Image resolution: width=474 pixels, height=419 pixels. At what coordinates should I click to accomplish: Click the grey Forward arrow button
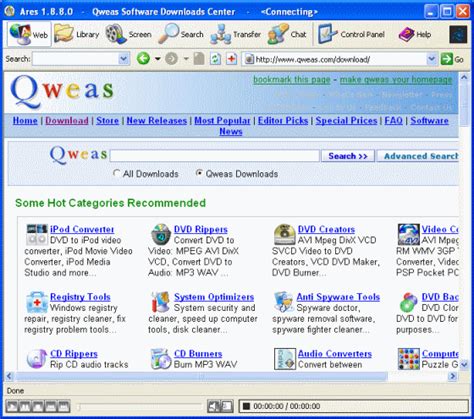coord(171,59)
